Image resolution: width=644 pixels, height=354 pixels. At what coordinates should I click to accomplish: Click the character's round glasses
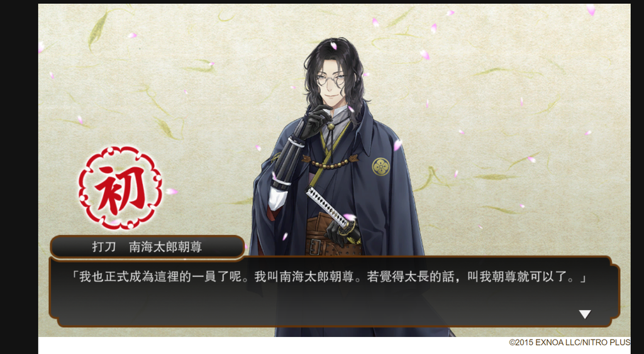tap(331, 80)
